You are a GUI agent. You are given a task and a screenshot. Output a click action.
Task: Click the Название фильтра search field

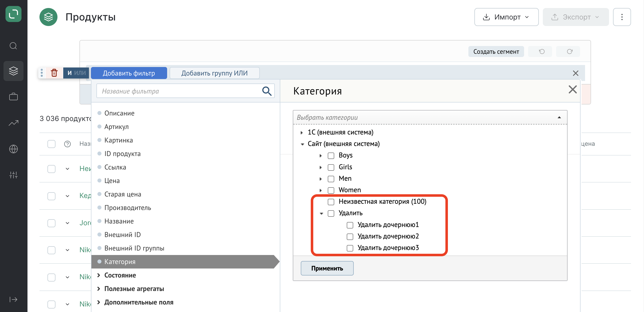185,91
